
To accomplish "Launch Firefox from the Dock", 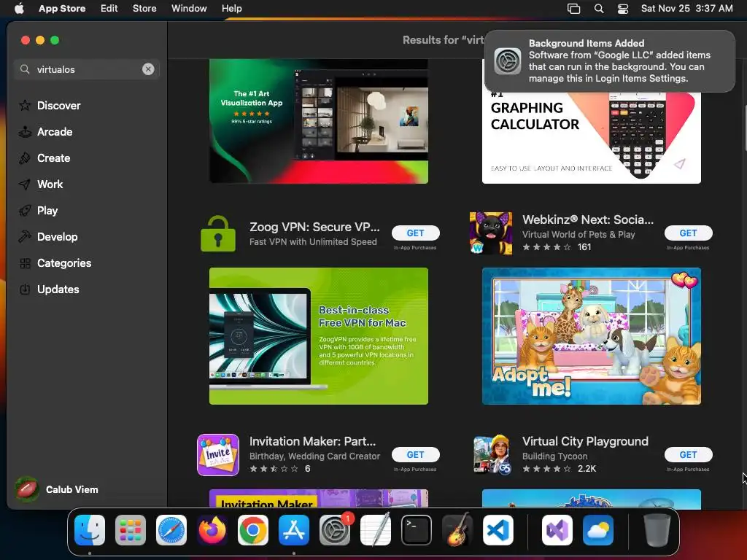I will pos(212,530).
